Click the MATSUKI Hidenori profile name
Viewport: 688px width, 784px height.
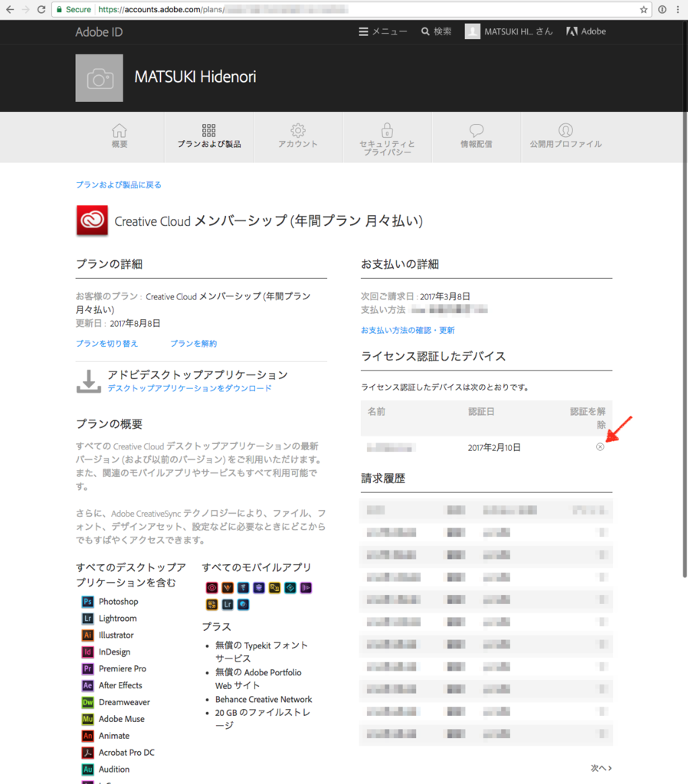tap(195, 77)
